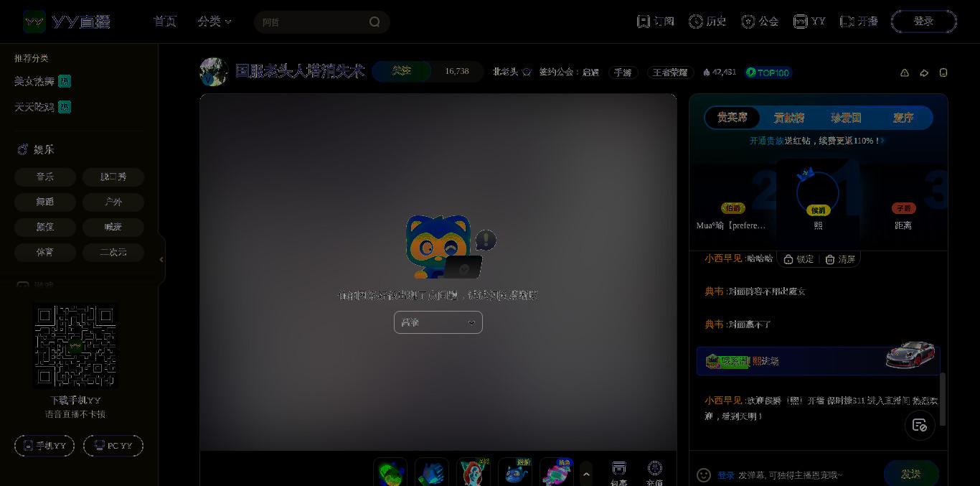
Task: Click the mobile phone icon by share
Action: pyautogui.click(x=943, y=73)
